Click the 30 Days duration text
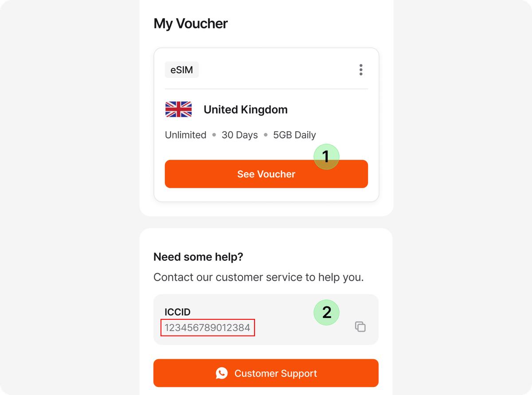Image resolution: width=532 pixels, height=395 pixels. pyautogui.click(x=240, y=135)
